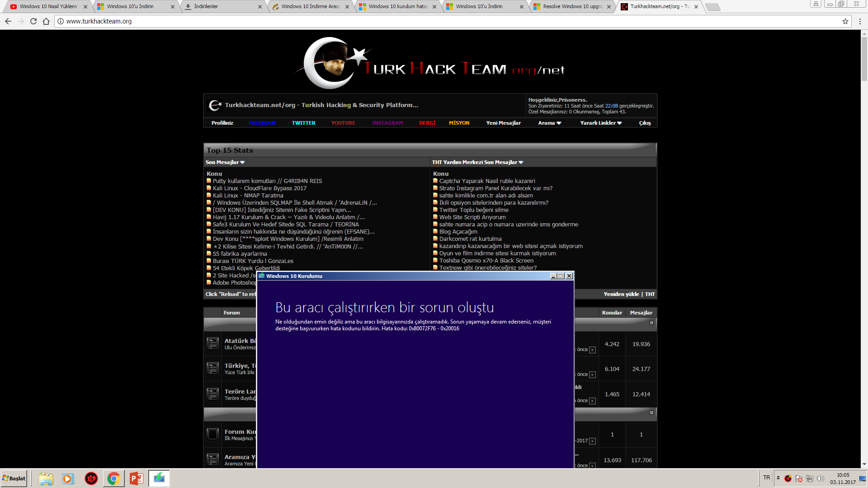Click the network icon in system tray
Viewport: 868px width, 488px height.
(x=810, y=479)
